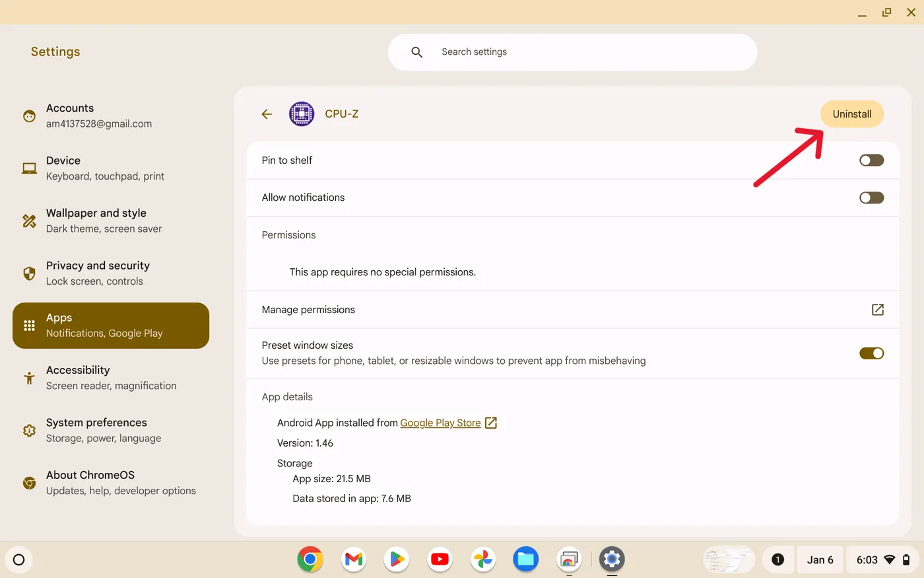Click the Wi-Fi status icon
The image size is (924, 578).
(x=889, y=560)
